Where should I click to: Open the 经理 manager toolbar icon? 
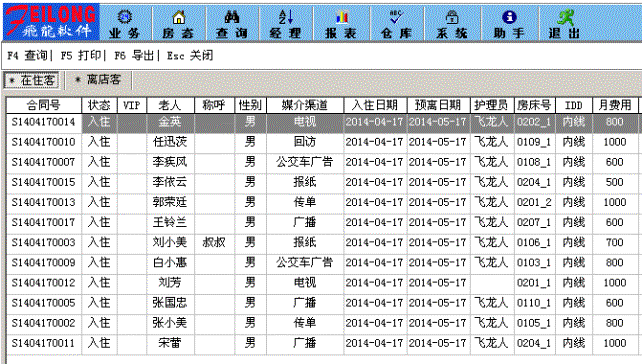pos(286,24)
